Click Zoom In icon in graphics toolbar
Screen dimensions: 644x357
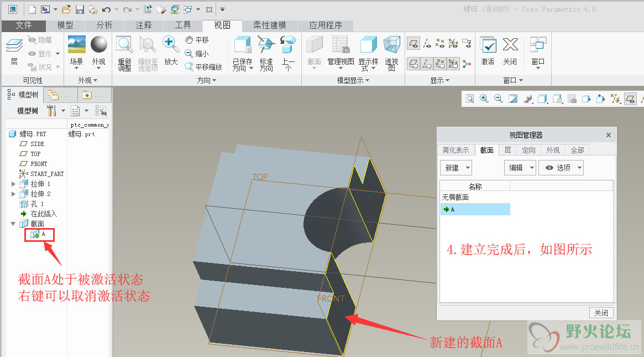[x=484, y=99]
